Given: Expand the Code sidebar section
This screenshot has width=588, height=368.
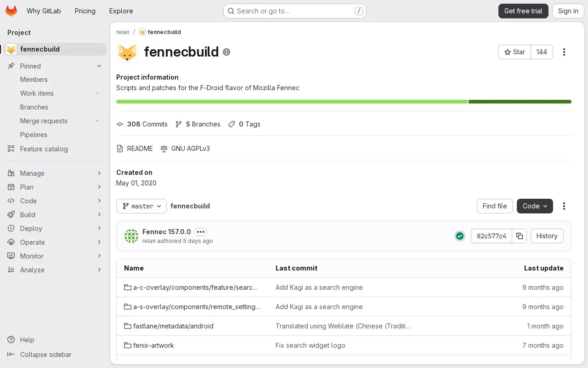Looking at the screenshot, I should 55,201.
